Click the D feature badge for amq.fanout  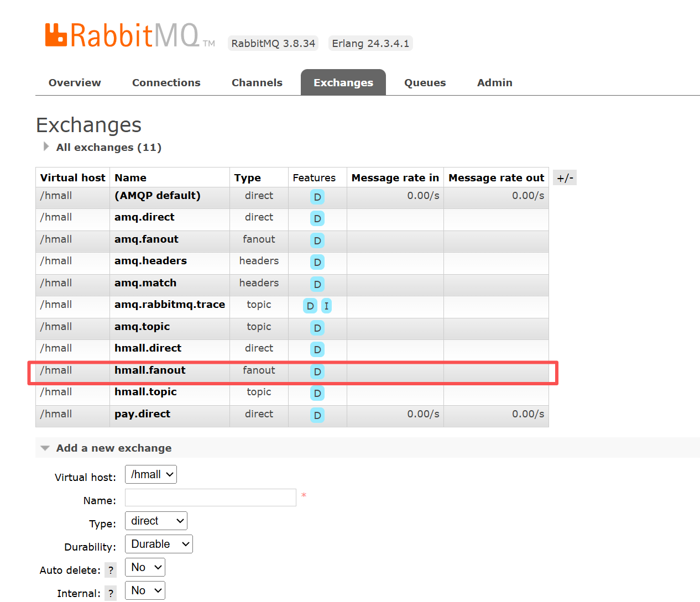[x=317, y=240]
